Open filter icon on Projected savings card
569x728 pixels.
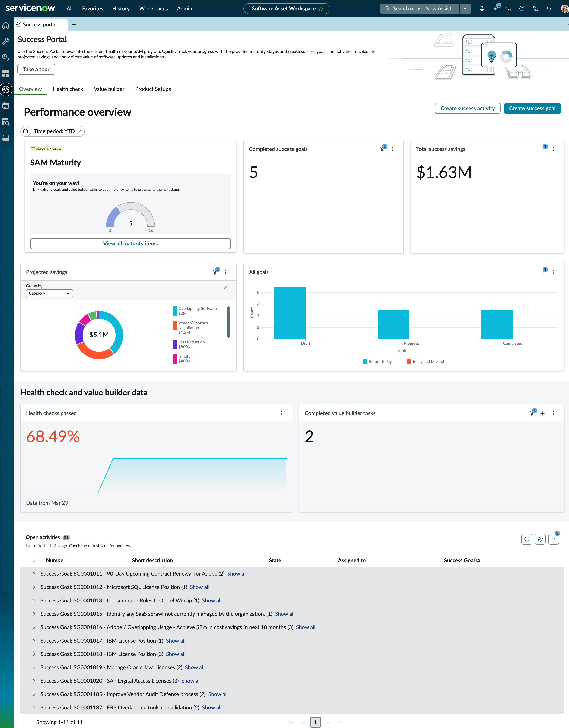pos(215,272)
